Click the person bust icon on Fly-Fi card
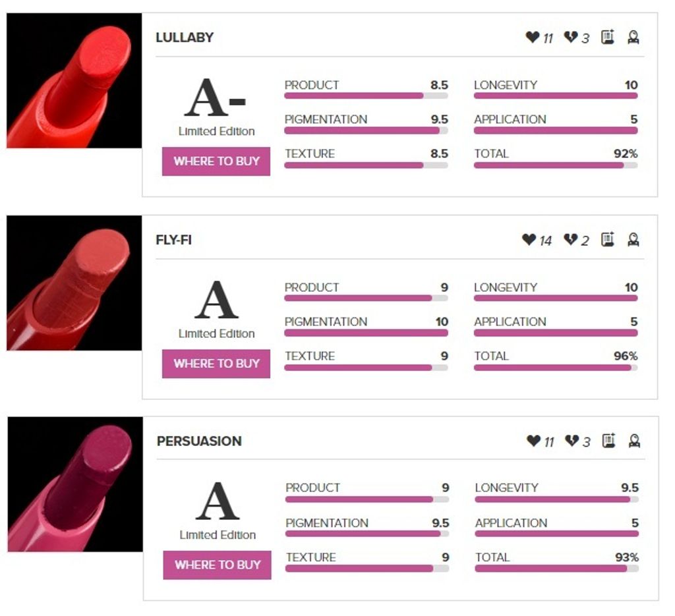The height and width of the screenshot is (616, 675). tap(633, 240)
